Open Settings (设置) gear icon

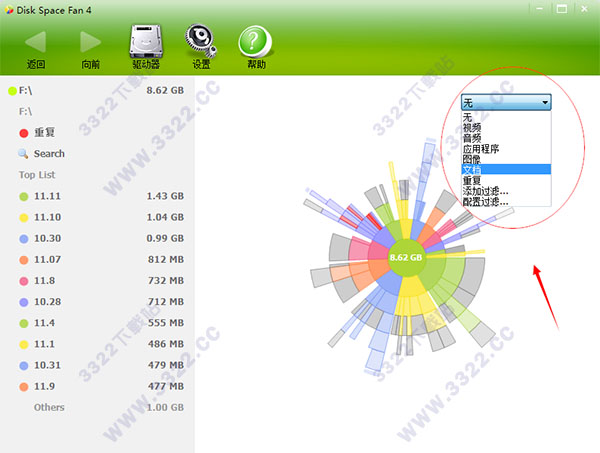pyautogui.click(x=201, y=41)
